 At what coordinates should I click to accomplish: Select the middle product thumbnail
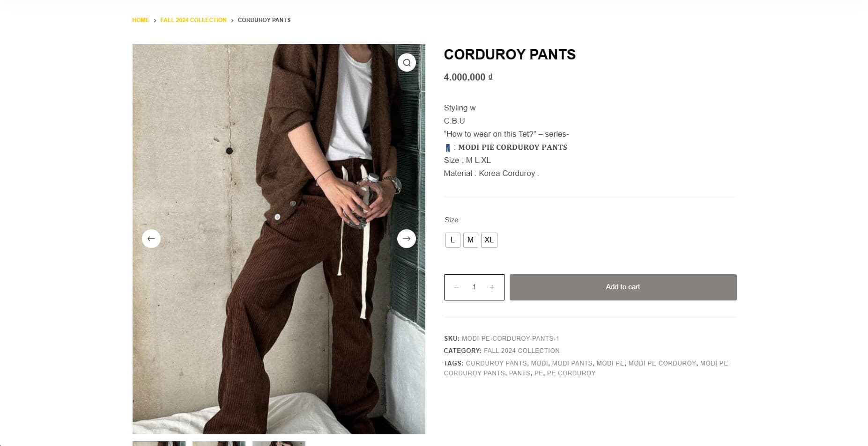(218, 444)
